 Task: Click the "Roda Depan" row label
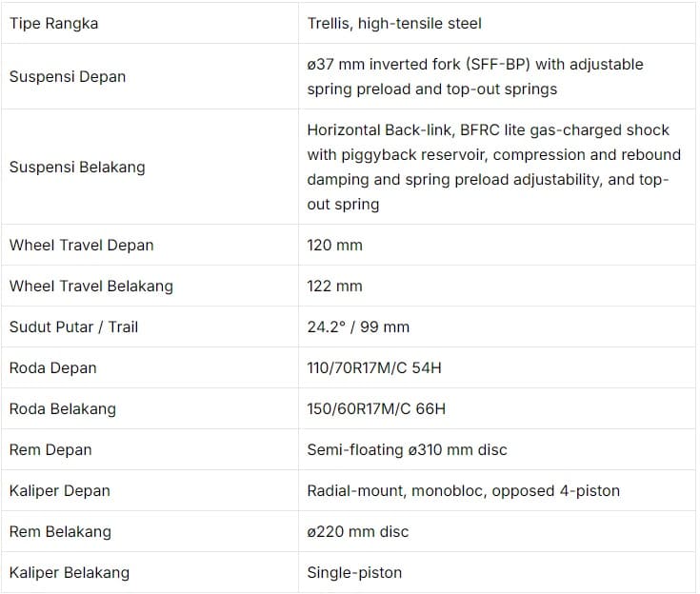pyautogui.click(x=53, y=367)
